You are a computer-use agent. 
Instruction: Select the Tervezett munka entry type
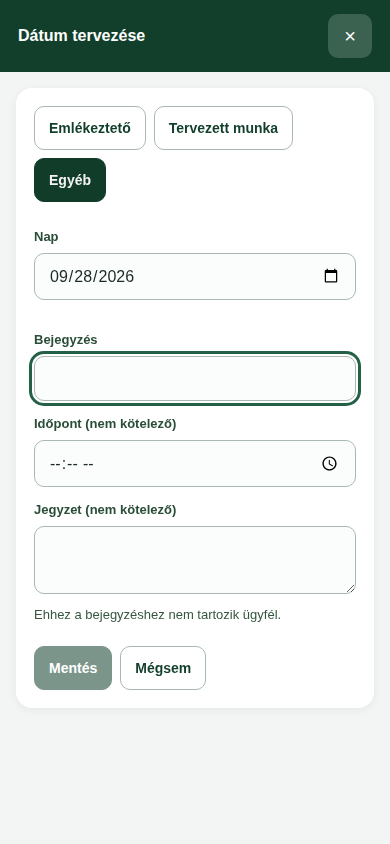[223, 128]
